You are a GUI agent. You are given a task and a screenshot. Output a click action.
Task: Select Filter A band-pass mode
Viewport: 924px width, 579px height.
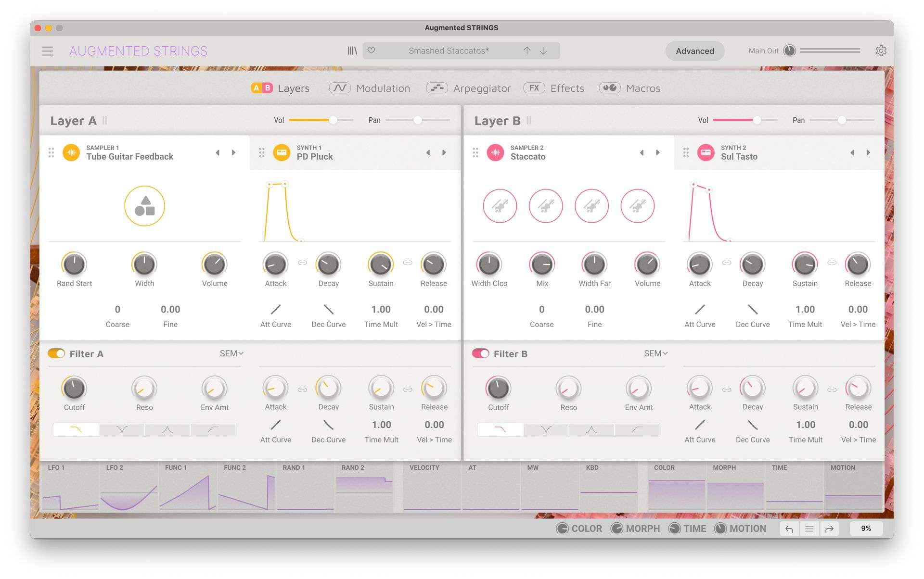167,429
